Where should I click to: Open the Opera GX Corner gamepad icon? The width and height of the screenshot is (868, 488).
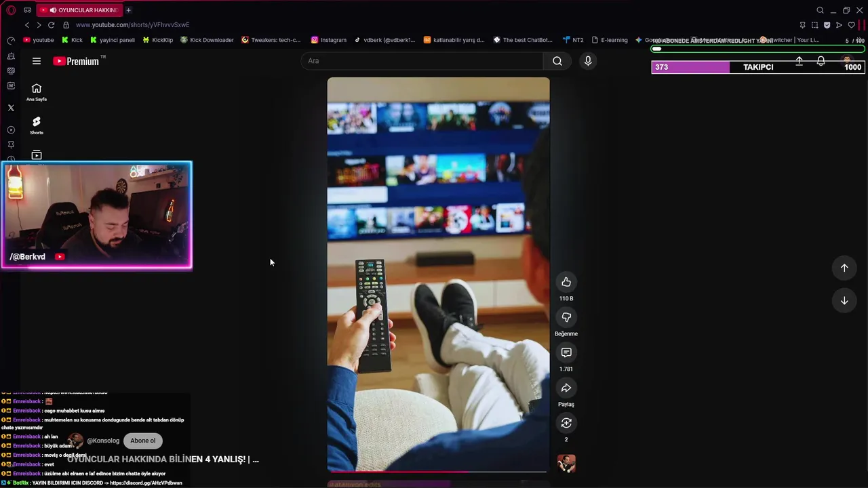(x=27, y=10)
